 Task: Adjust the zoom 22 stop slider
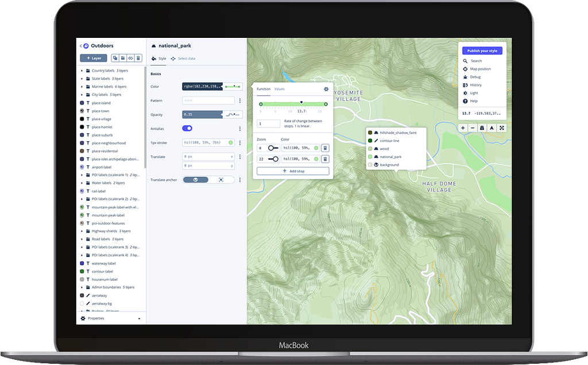coord(273,159)
